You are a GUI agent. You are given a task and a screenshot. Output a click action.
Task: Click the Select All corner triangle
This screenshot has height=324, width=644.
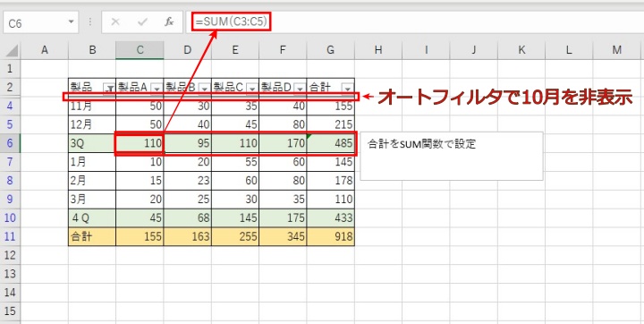(x=12, y=51)
